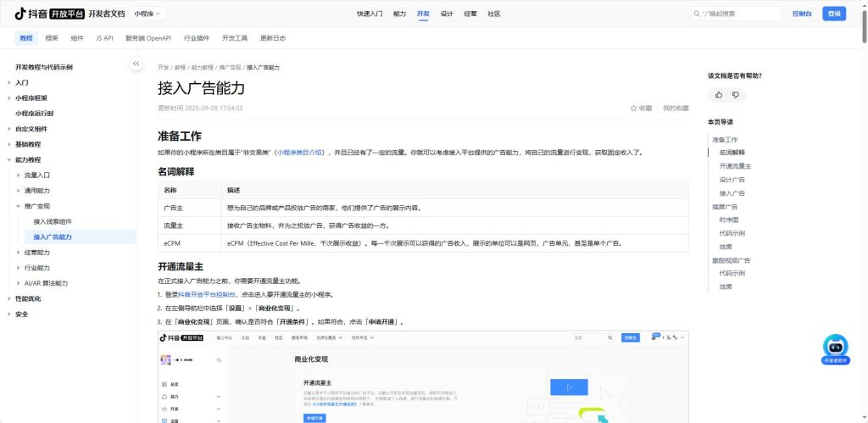Collapse the left sidebar with double-chevron icon

tap(136, 64)
